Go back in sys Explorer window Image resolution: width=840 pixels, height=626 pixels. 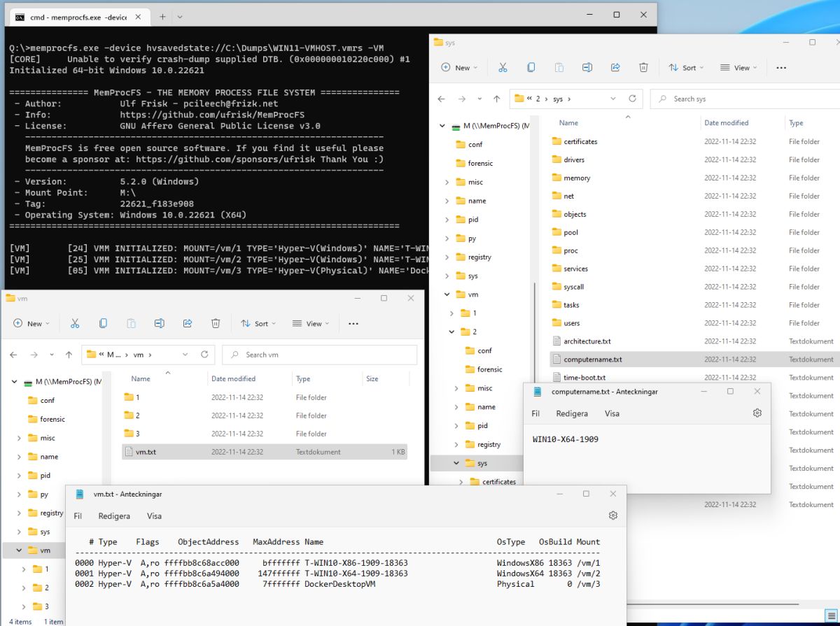coord(441,99)
